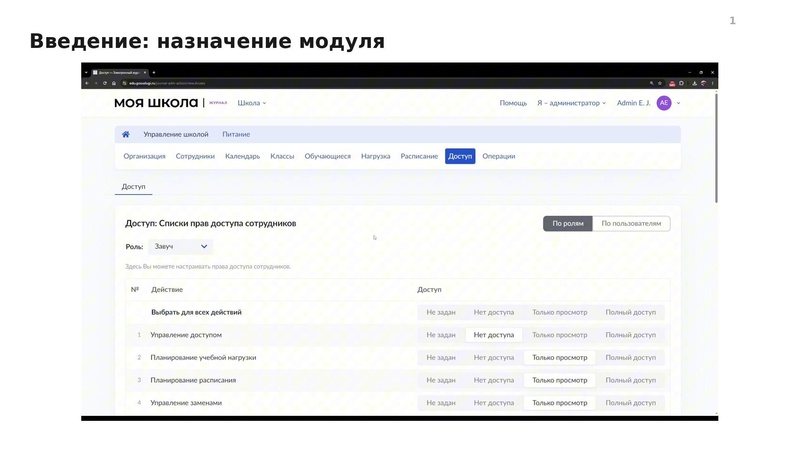The image size is (800, 450).
Task: Open the Роль dropdown showing Завуч
Action: (x=180, y=246)
